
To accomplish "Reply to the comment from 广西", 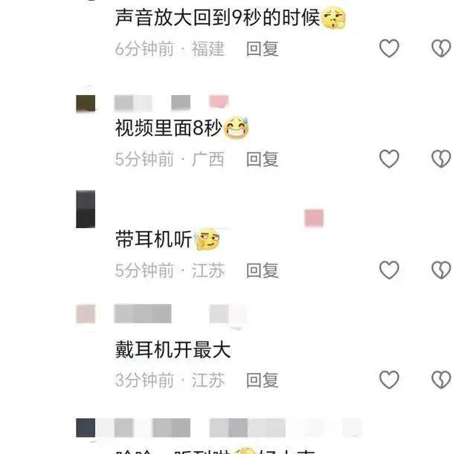I will (263, 159).
